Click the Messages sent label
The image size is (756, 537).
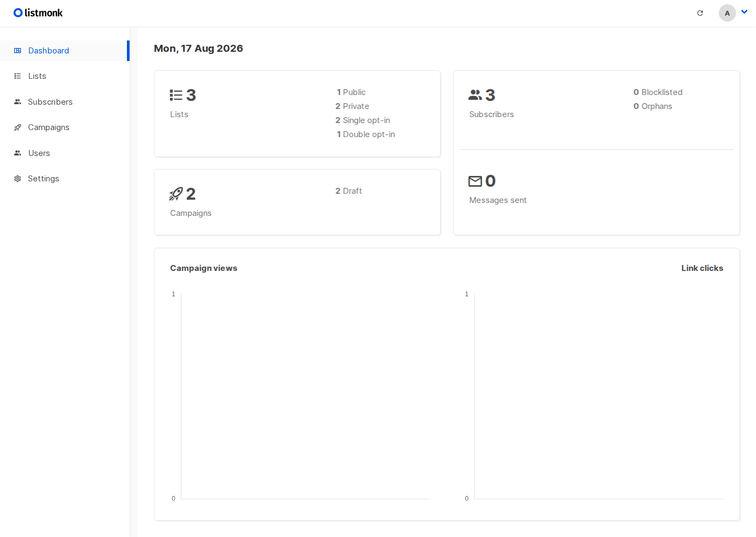pyautogui.click(x=498, y=200)
